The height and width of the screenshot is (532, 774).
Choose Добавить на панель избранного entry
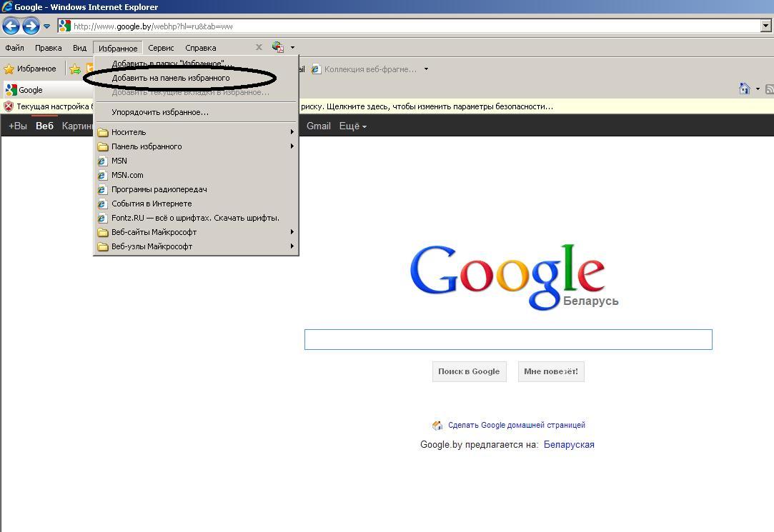196,78
